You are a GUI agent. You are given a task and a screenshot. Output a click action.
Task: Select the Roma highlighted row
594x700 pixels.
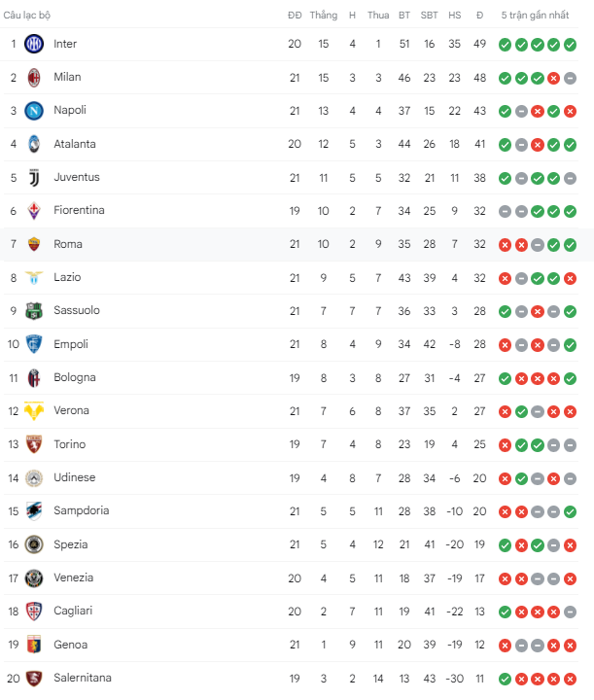point(297,244)
